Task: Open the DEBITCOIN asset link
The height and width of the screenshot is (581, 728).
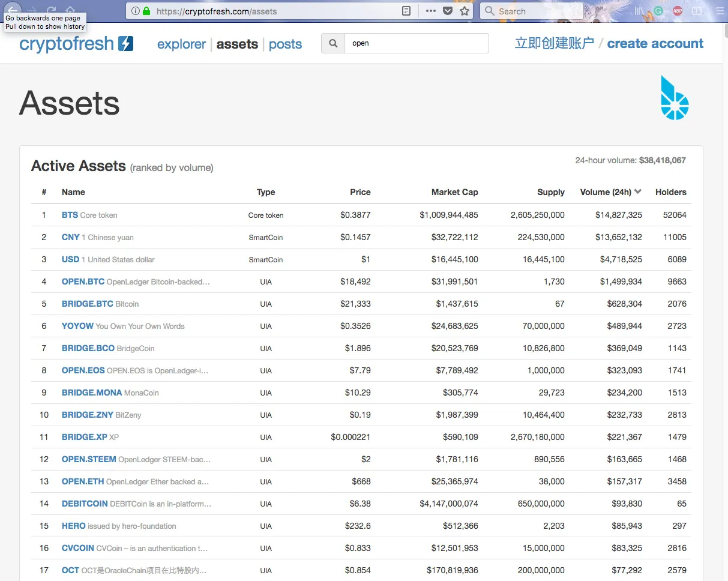Action: [x=85, y=504]
